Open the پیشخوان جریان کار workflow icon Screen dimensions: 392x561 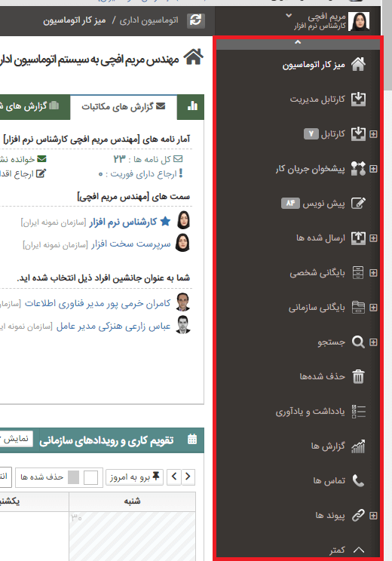358,168
